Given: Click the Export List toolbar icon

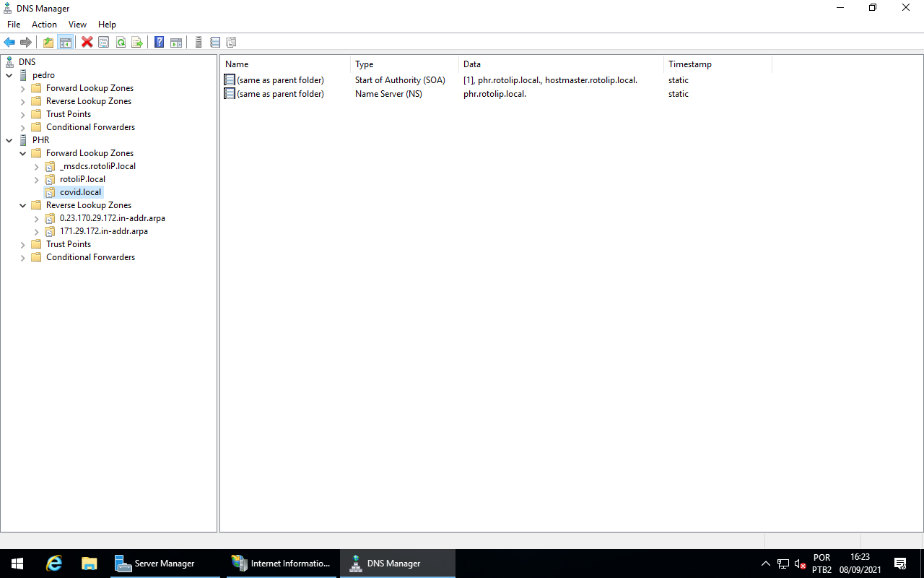Looking at the screenshot, I should [137, 43].
